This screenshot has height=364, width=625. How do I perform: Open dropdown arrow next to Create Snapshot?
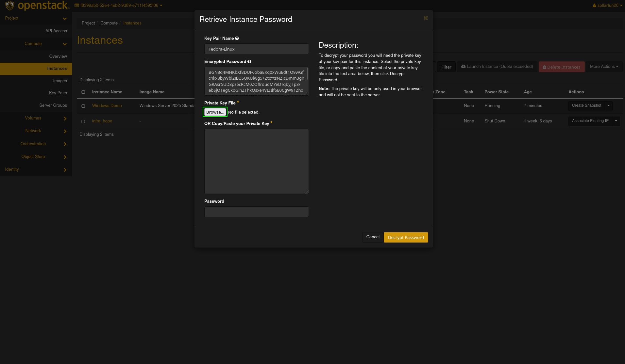point(609,105)
